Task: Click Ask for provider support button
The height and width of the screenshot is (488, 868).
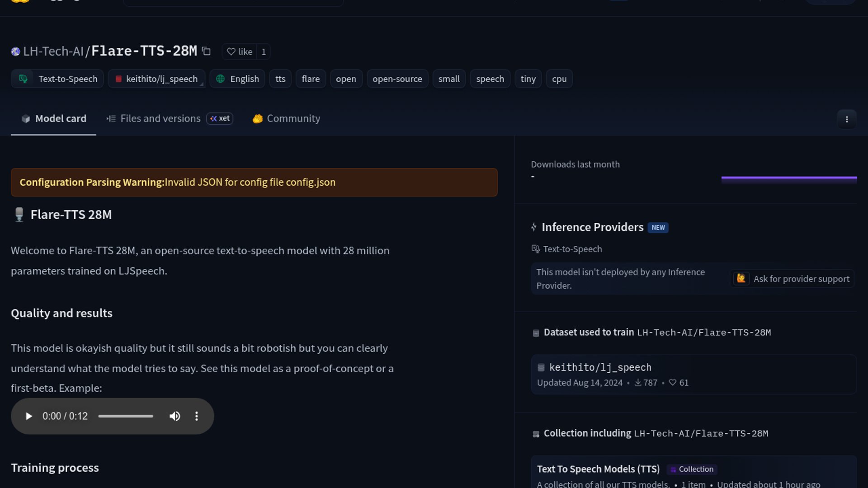Action: click(793, 279)
